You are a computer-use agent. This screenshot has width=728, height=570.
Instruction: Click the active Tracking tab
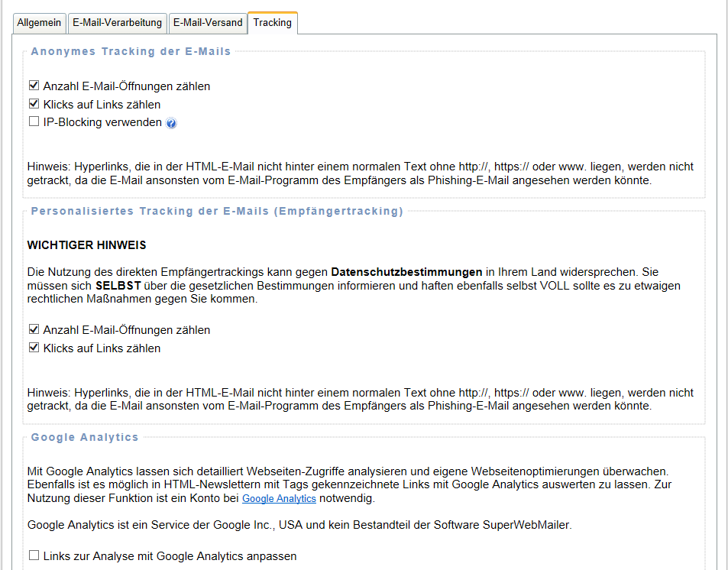272,23
